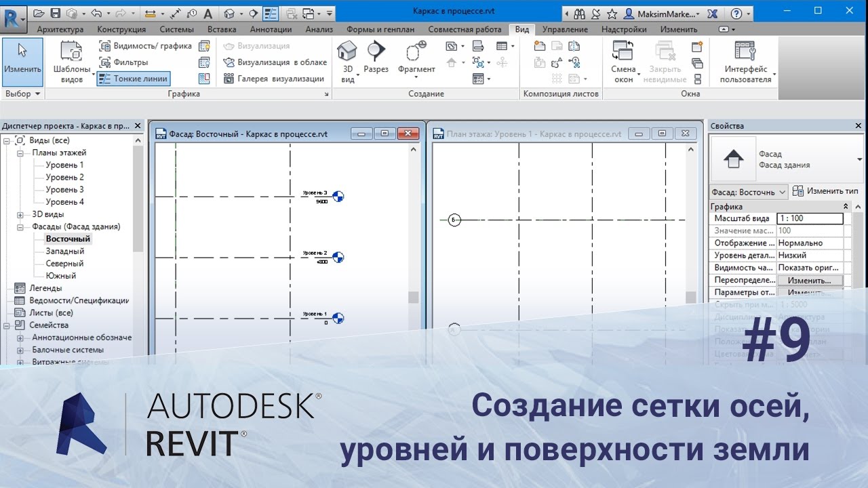This screenshot has height=488, width=868.
Task: Switch to the Управление ribbon tab
Action: [x=565, y=29]
